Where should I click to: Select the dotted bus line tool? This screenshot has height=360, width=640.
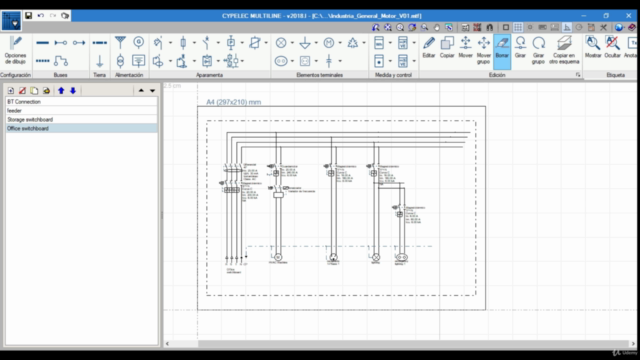42,61
